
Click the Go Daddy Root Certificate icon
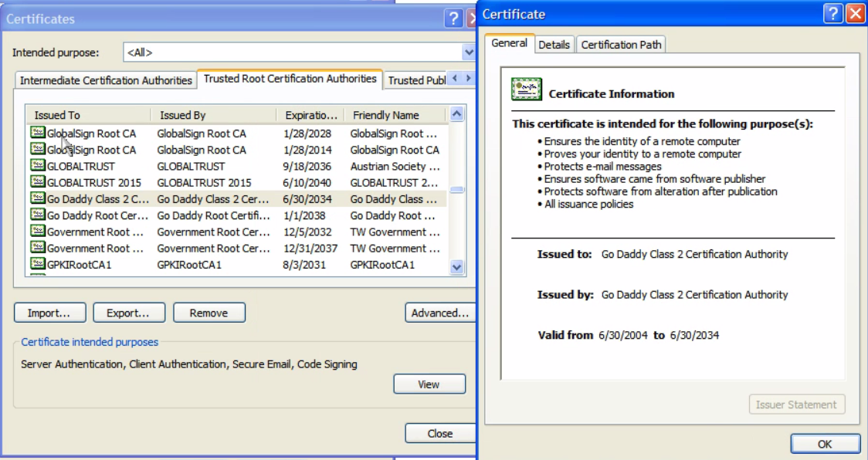point(38,215)
